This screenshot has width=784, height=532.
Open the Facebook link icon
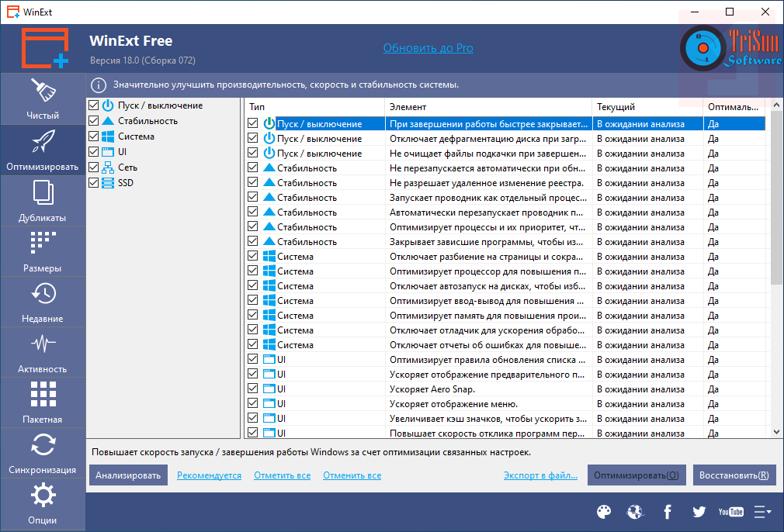[667, 512]
